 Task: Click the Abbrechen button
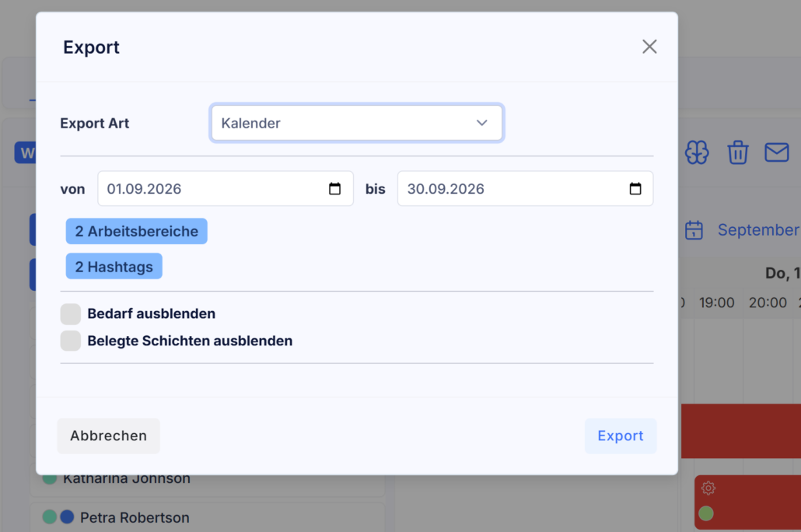coord(108,436)
